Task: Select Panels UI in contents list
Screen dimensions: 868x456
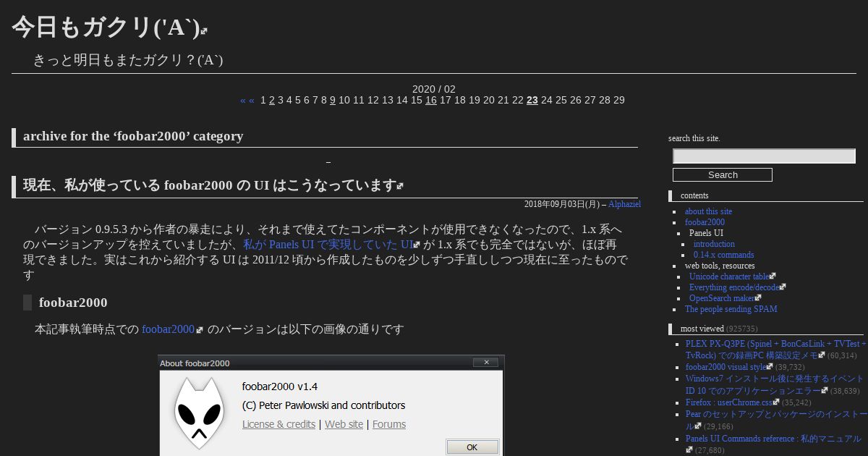Action: (706, 233)
